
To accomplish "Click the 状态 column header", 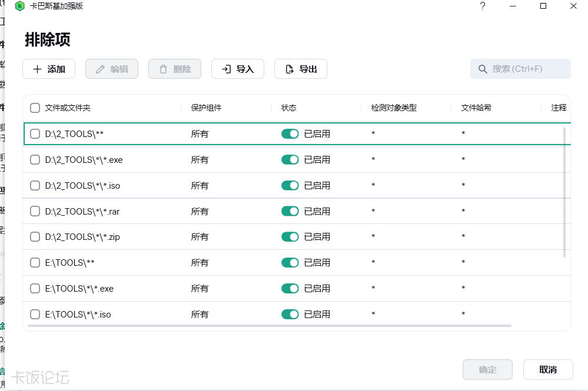I will (x=289, y=108).
